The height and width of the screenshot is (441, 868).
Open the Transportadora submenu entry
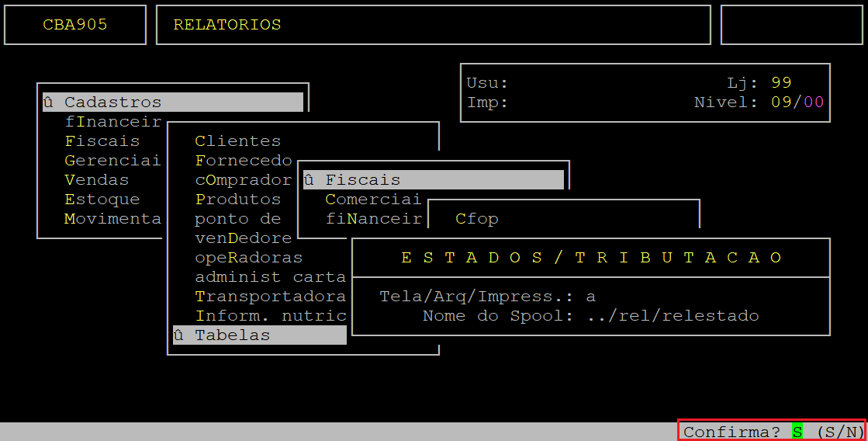271,296
